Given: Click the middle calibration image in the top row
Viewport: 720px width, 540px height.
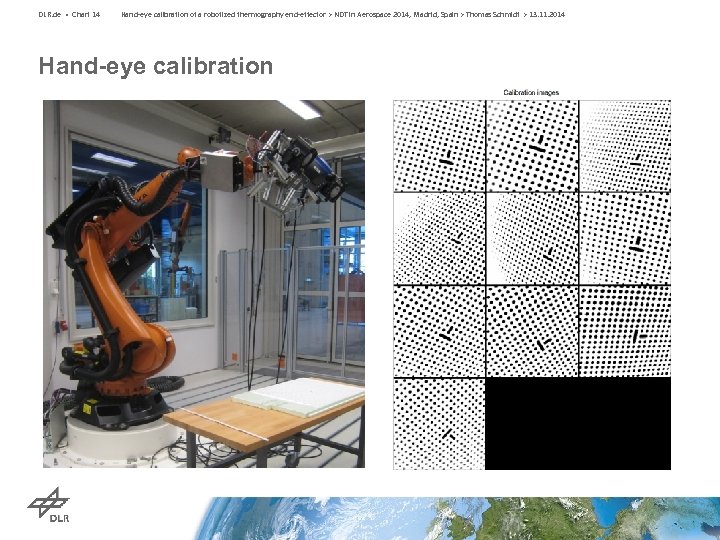Looking at the screenshot, I should click(x=532, y=146).
